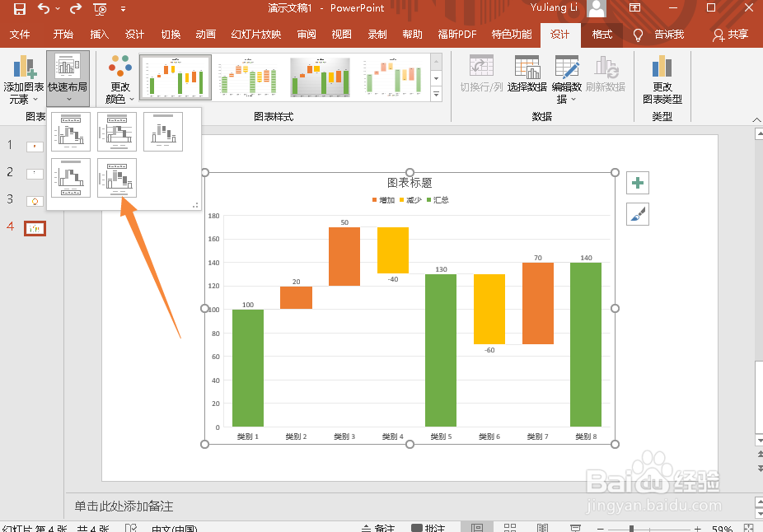Image resolution: width=763 pixels, height=532 pixels.
Task: Click the notes area 单击此处添加备注
Action: point(124,506)
